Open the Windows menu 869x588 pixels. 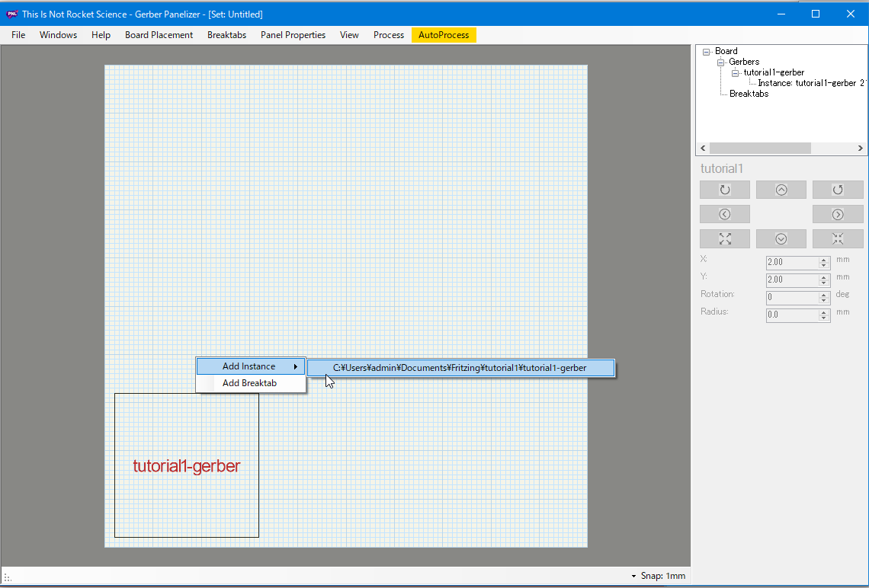[58, 35]
